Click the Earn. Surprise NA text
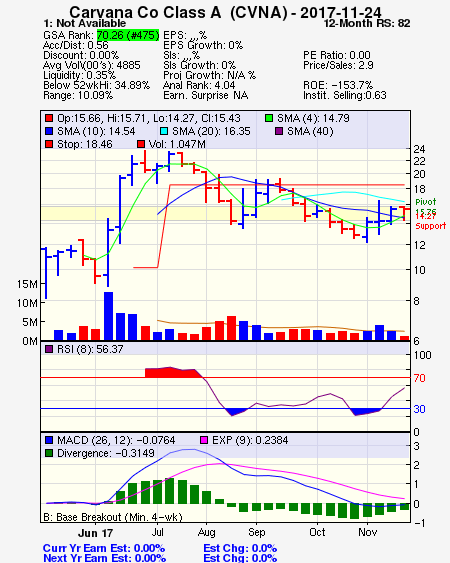The height and width of the screenshot is (563, 450). tap(205, 96)
